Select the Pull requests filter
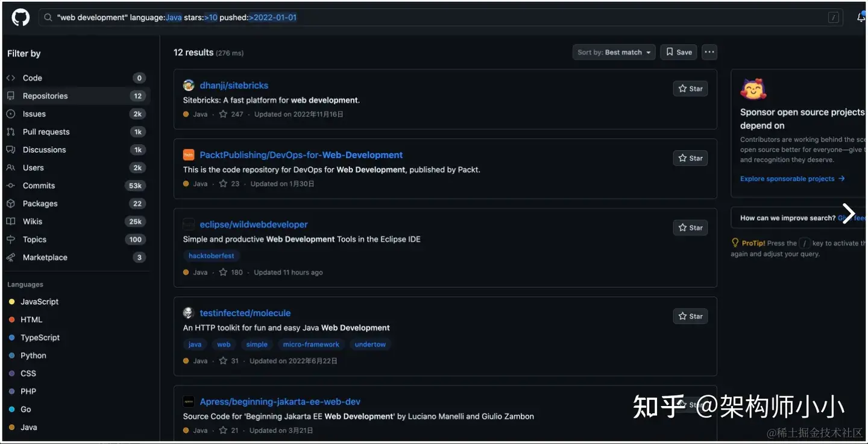This screenshot has height=444, width=868. point(77,132)
